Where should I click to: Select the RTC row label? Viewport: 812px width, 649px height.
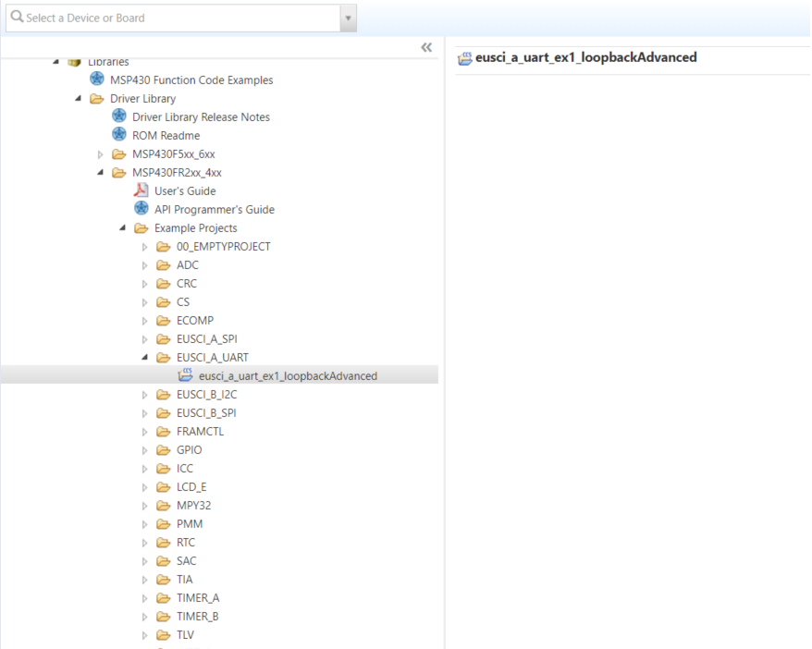pyautogui.click(x=185, y=543)
